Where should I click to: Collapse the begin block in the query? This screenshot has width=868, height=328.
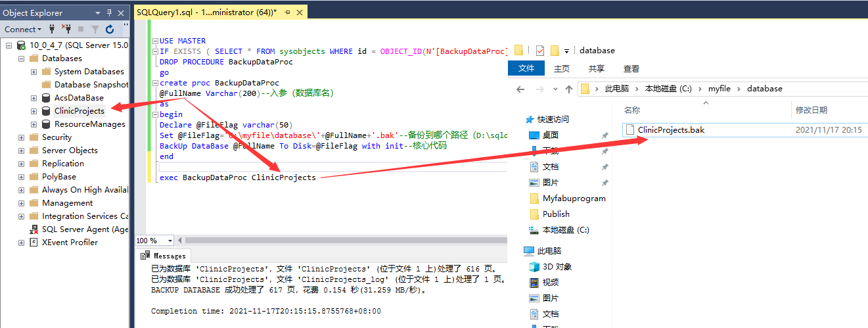point(154,114)
